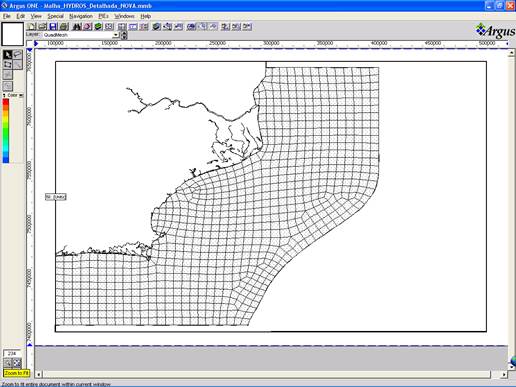The height and width of the screenshot is (387, 516).
Task: Open the View menu
Action: (x=36, y=16)
